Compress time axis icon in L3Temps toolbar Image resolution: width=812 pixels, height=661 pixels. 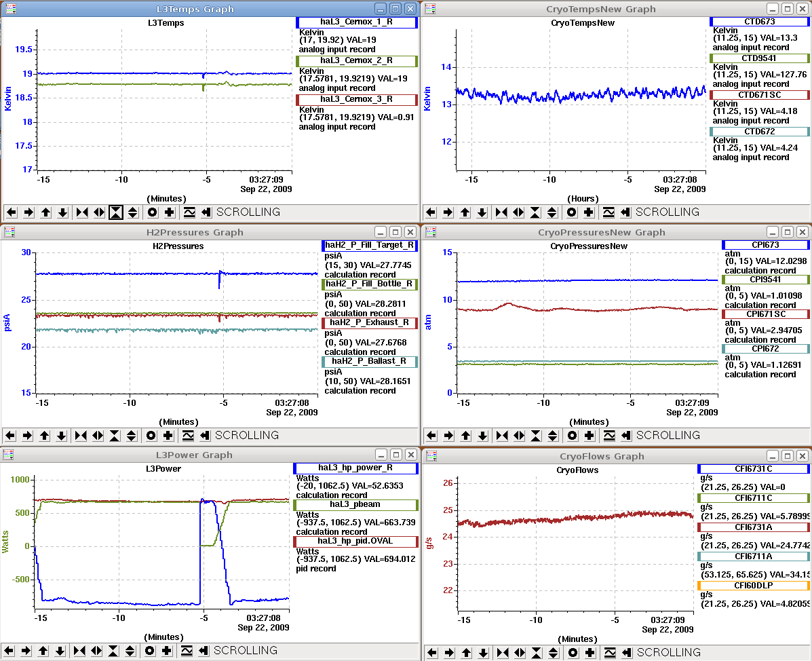(x=82, y=212)
